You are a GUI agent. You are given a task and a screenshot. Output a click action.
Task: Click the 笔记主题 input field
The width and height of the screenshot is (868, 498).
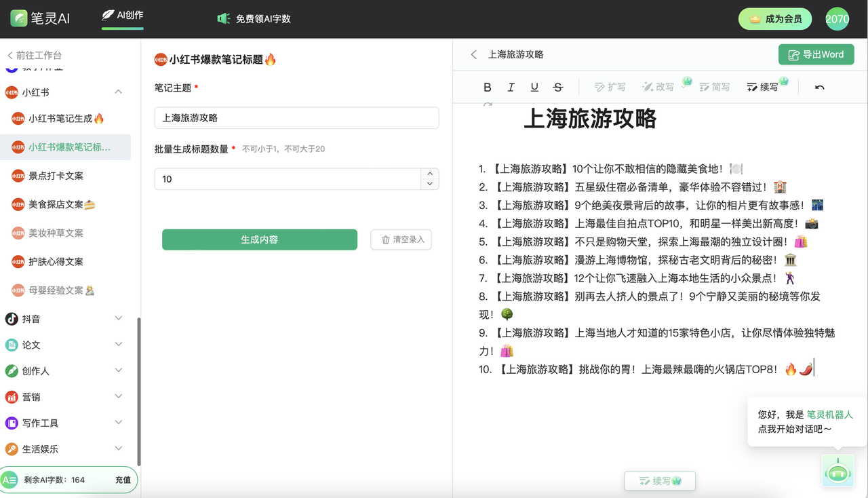(296, 117)
